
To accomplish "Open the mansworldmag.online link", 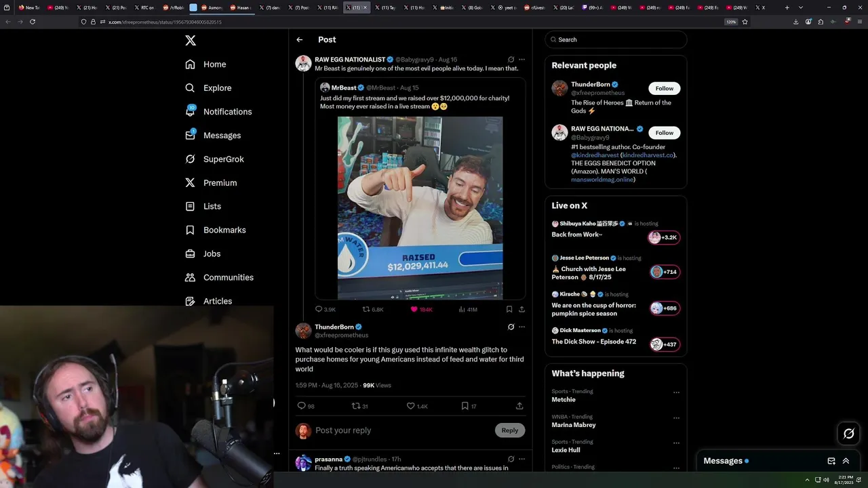I will click(x=602, y=180).
